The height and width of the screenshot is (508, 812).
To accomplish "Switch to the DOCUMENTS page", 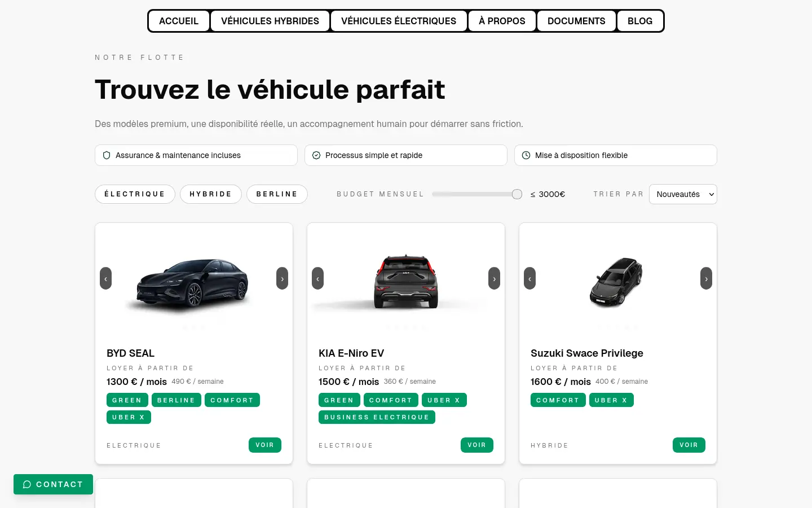I will point(576,20).
